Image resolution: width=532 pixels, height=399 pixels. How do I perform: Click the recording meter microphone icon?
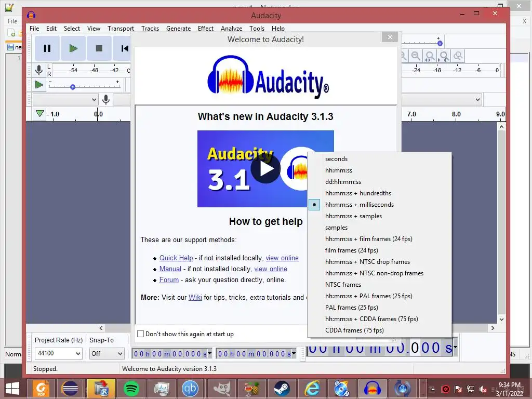(39, 70)
